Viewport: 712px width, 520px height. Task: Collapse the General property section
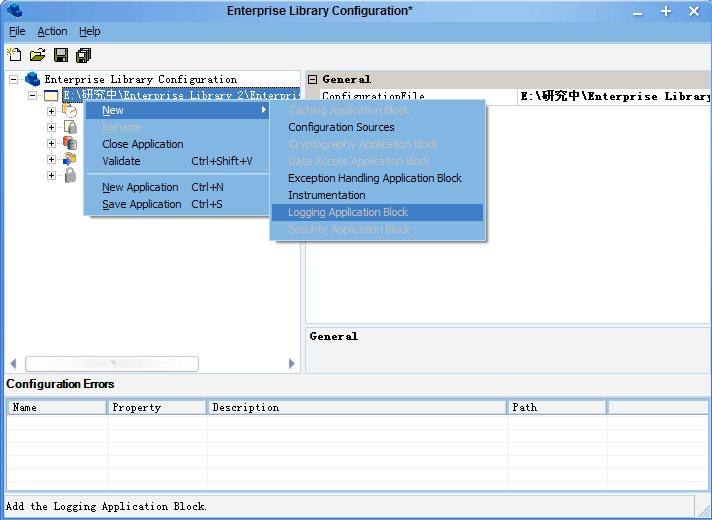[312, 79]
